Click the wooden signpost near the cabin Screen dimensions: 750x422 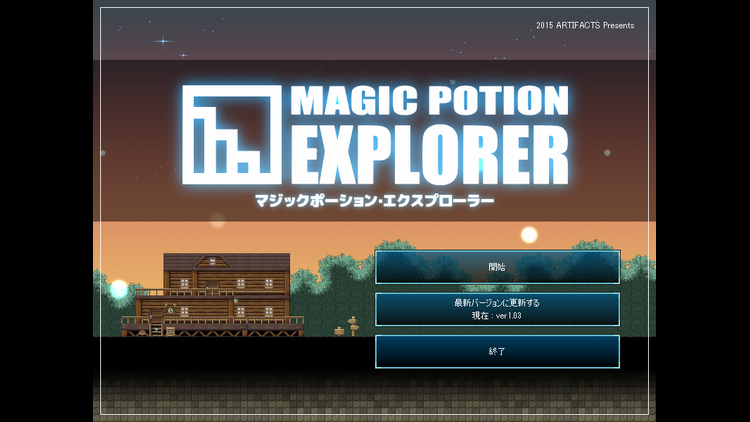[353, 326]
